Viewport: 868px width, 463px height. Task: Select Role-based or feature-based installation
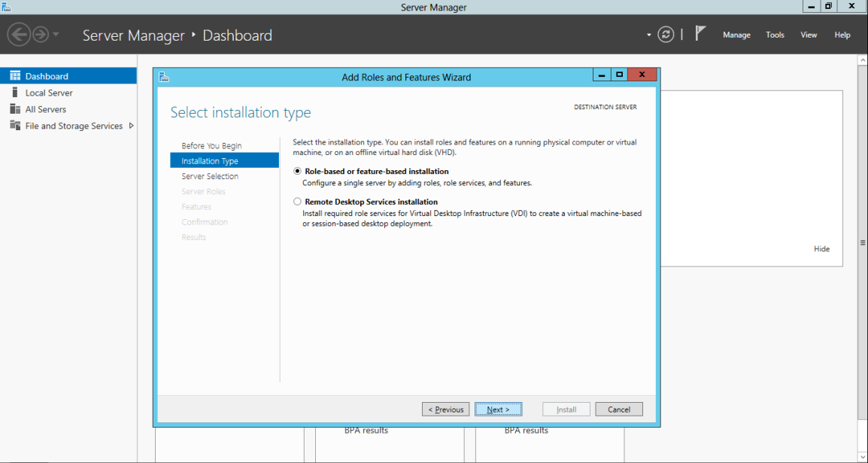pos(297,172)
